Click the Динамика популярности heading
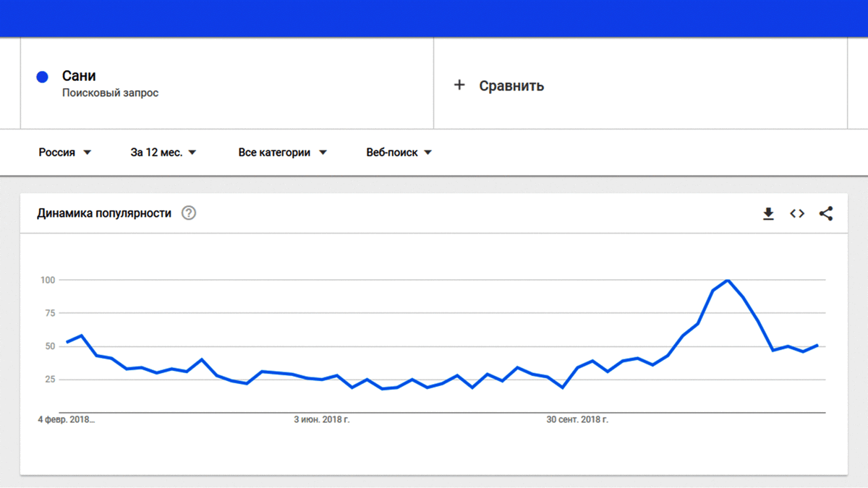The height and width of the screenshot is (488, 868). click(x=104, y=213)
